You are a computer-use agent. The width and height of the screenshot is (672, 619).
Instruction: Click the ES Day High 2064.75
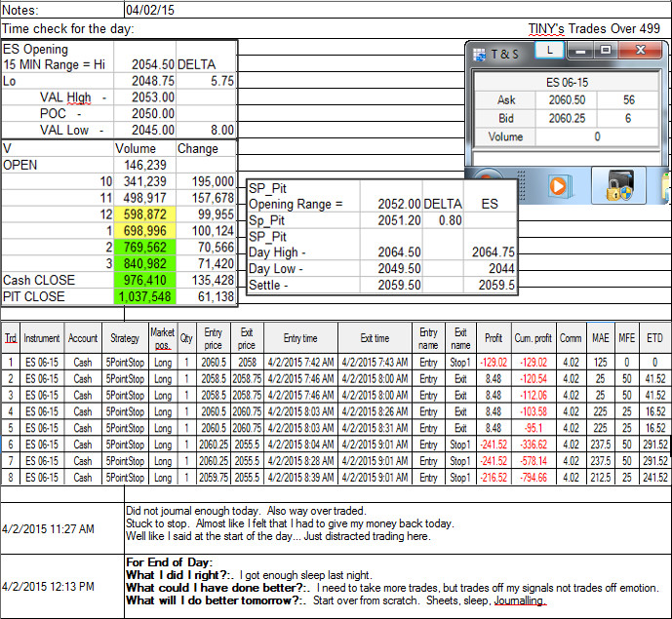click(x=493, y=252)
